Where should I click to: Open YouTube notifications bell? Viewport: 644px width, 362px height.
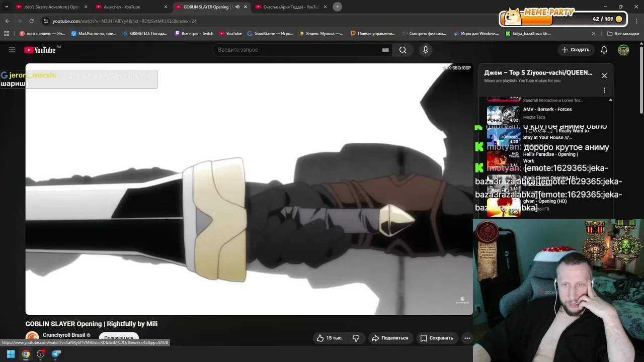[604, 50]
